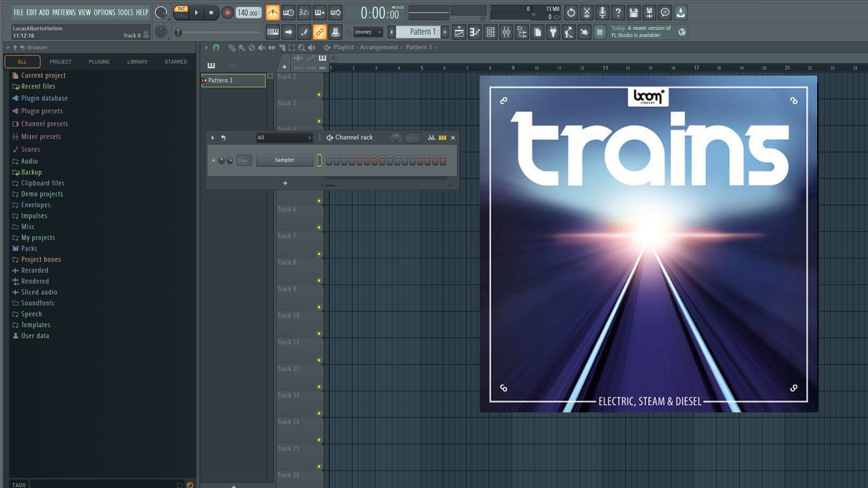
Task: Open the plugin picker plug icon
Action: (x=553, y=32)
